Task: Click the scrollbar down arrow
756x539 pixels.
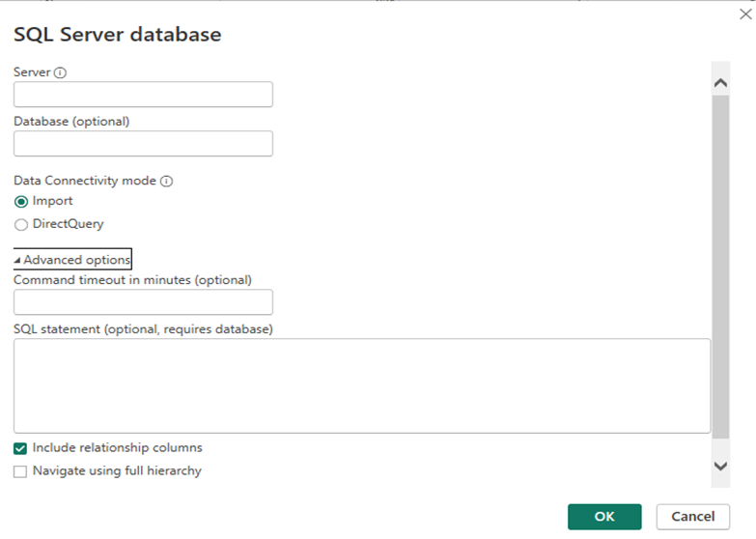Action: [x=720, y=467]
